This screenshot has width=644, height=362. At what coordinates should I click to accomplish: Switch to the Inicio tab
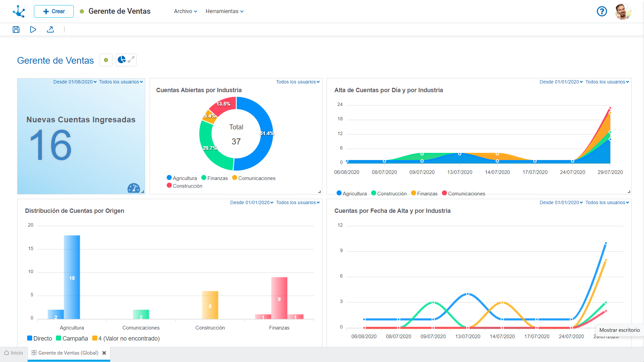(14, 353)
